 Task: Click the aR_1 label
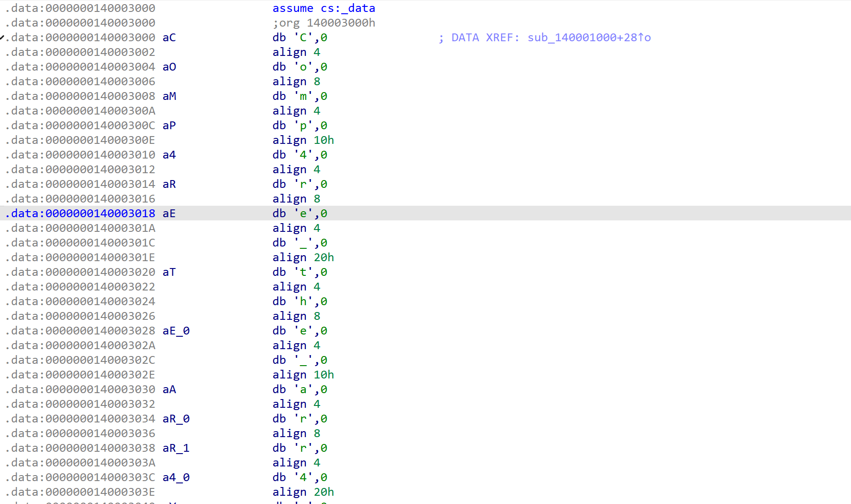pyautogui.click(x=176, y=448)
